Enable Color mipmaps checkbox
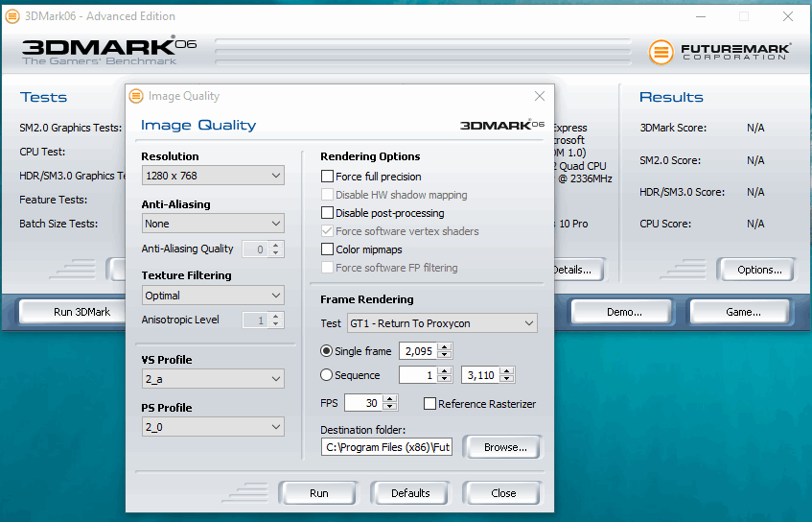 327,249
